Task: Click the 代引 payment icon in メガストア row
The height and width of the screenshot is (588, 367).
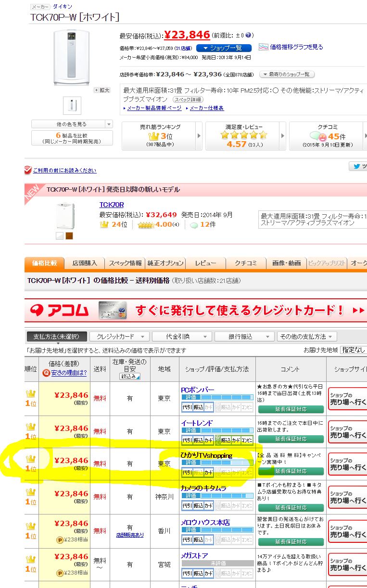Action: pos(187,574)
